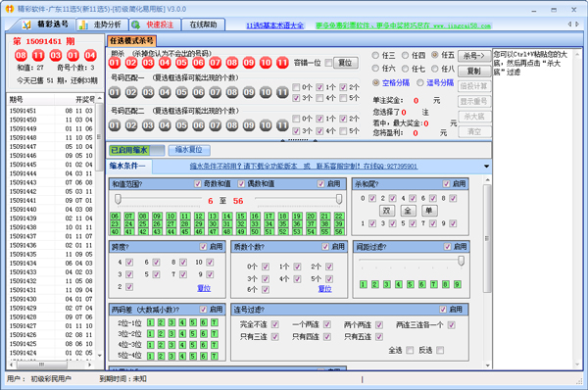Click the filter panel scroll-up arrow

tap(487, 180)
